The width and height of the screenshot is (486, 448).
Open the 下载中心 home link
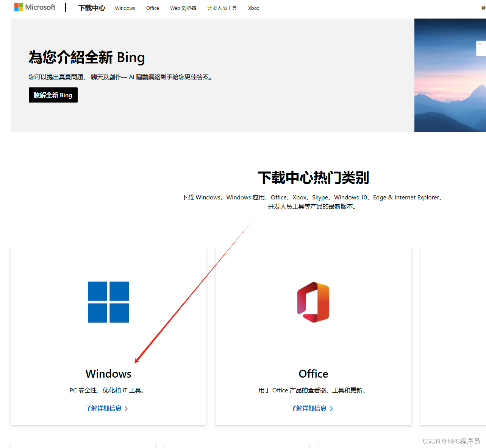click(x=92, y=8)
